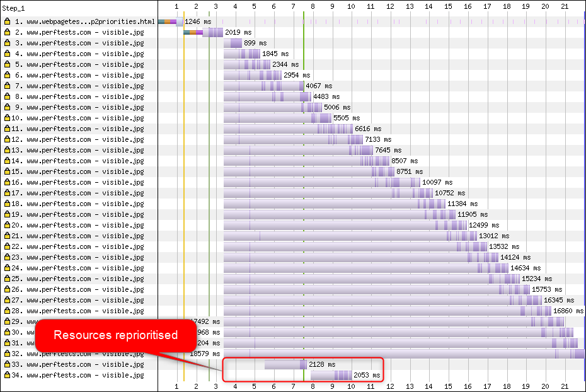Click the waterfall bar of request 1
This screenshot has width=586, height=392.
pyautogui.click(x=170, y=21)
